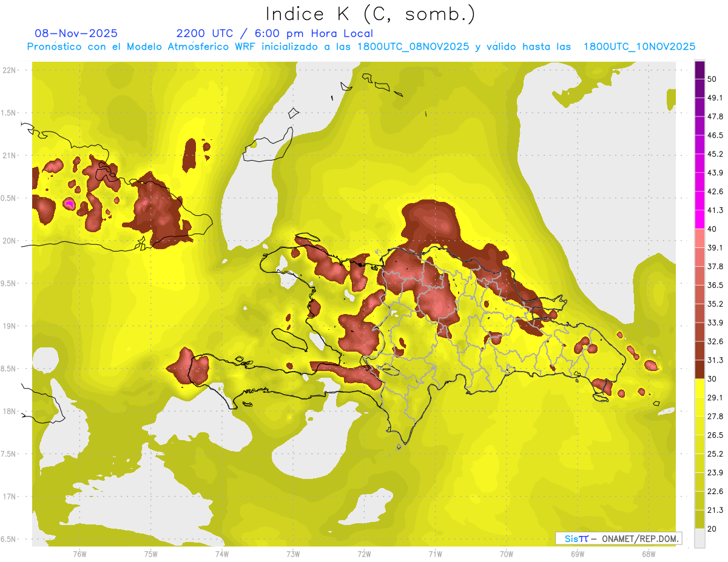Click colorbar label "47.8"
Image resolution: width=728 pixels, height=562 pixels.
click(715, 117)
